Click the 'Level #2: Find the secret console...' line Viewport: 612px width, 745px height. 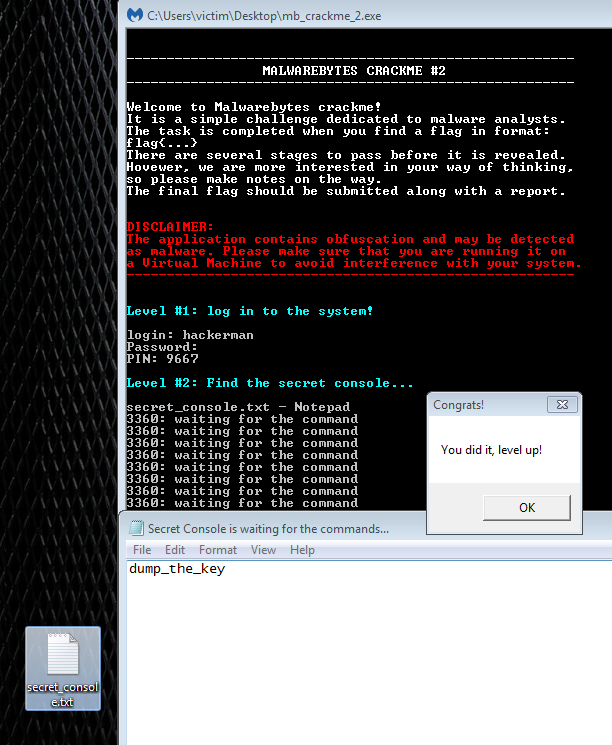pyautogui.click(x=270, y=383)
